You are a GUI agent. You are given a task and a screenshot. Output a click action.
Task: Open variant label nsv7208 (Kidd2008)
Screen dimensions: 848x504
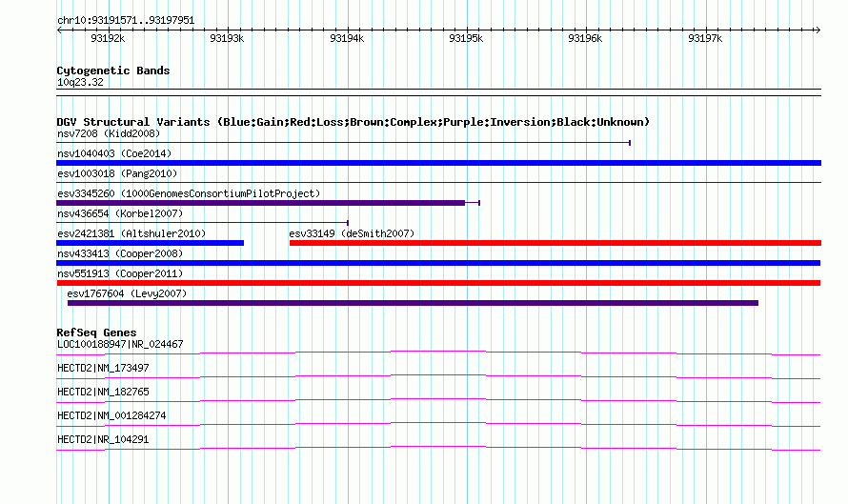coord(109,133)
